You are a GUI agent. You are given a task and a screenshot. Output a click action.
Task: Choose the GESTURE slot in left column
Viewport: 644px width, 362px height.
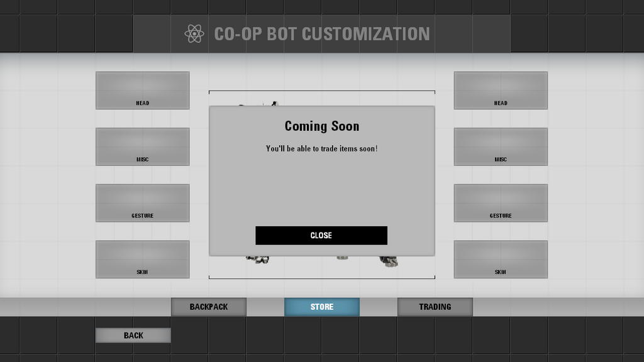pos(142,203)
